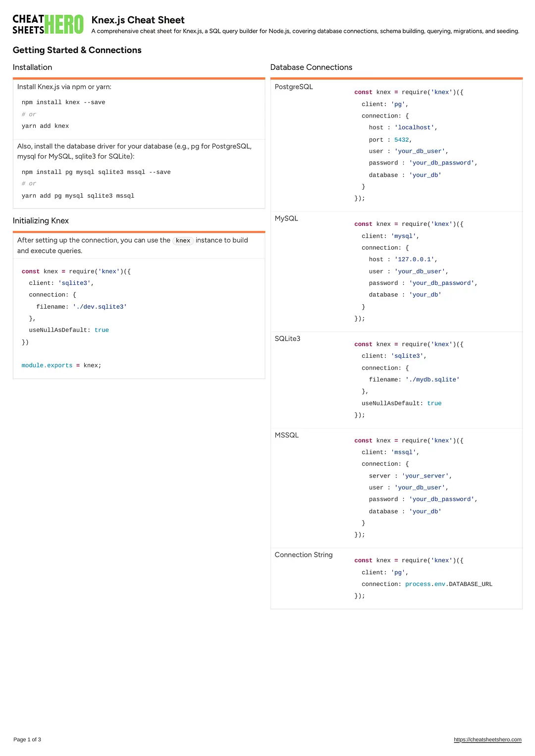The width and height of the screenshot is (535, 756).
Task: Click the filename './dev.sqlite3' value
Action: 100,307
